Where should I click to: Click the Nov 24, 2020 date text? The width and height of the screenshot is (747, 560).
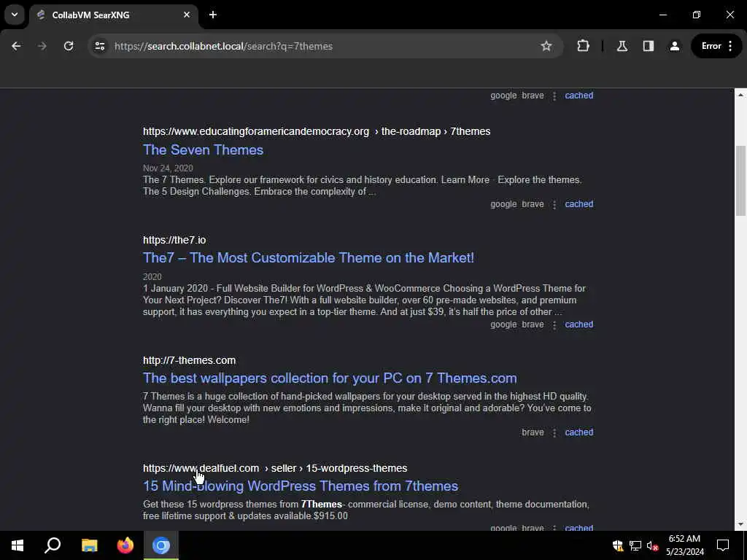(x=168, y=168)
